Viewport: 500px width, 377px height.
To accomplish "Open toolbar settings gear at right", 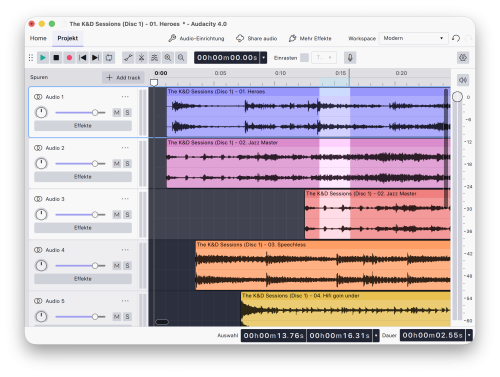I will (463, 58).
